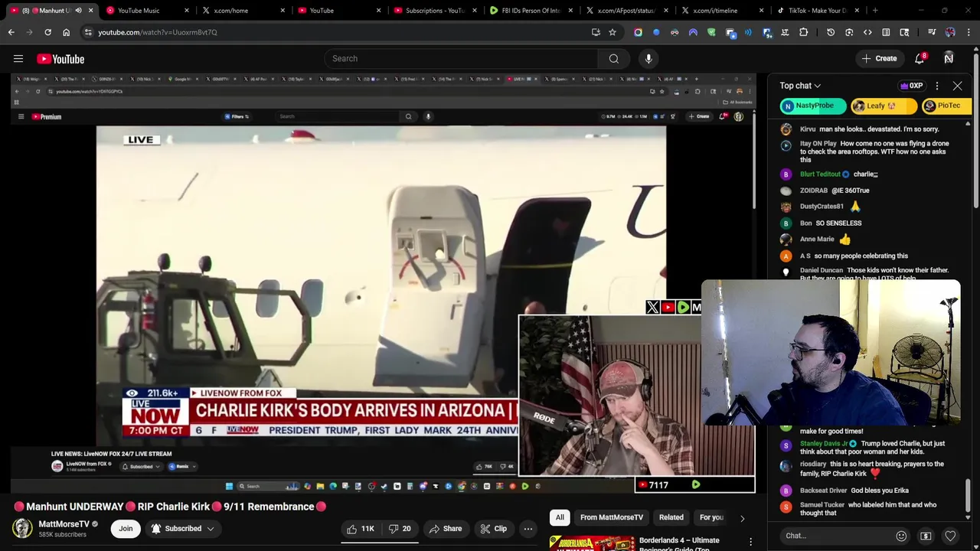The height and width of the screenshot is (551, 980).
Task: Switch to the x.com/home tab
Action: [x=241, y=11]
